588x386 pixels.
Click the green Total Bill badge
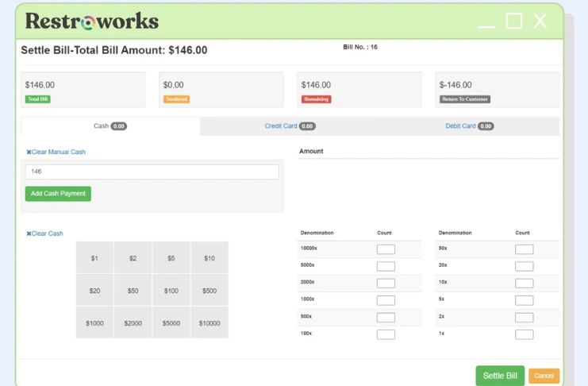point(38,99)
